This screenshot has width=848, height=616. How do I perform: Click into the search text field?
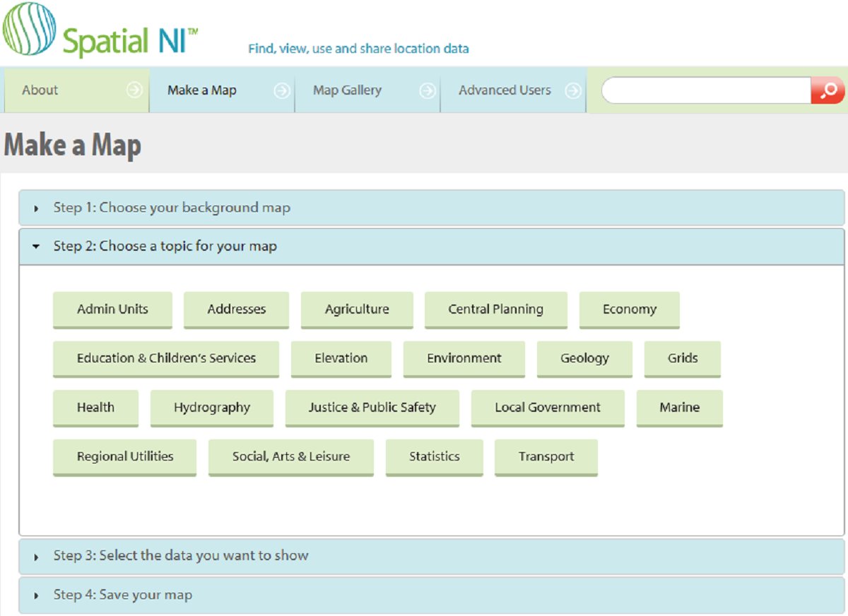[x=706, y=90]
